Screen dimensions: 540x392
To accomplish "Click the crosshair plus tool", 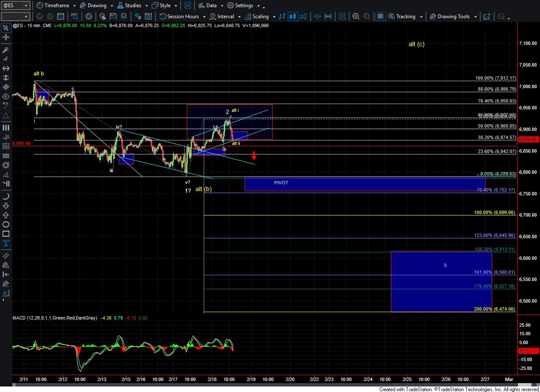I will [x=6, y=38].
